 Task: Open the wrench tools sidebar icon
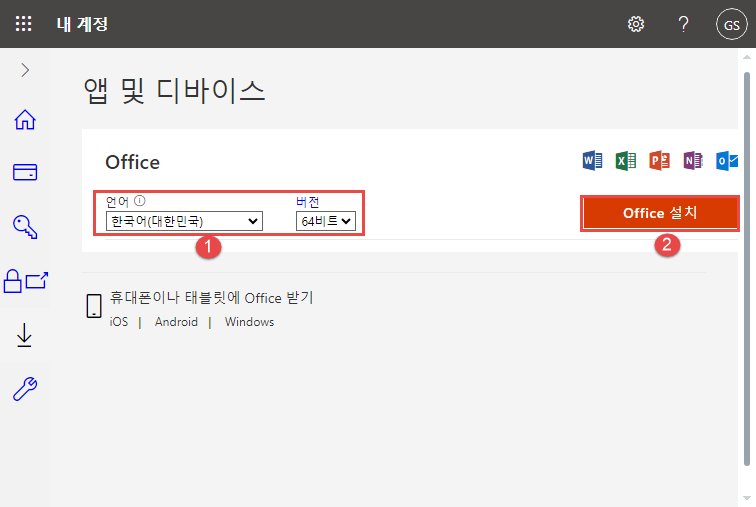pyautogui.click(x=25, y=388)
